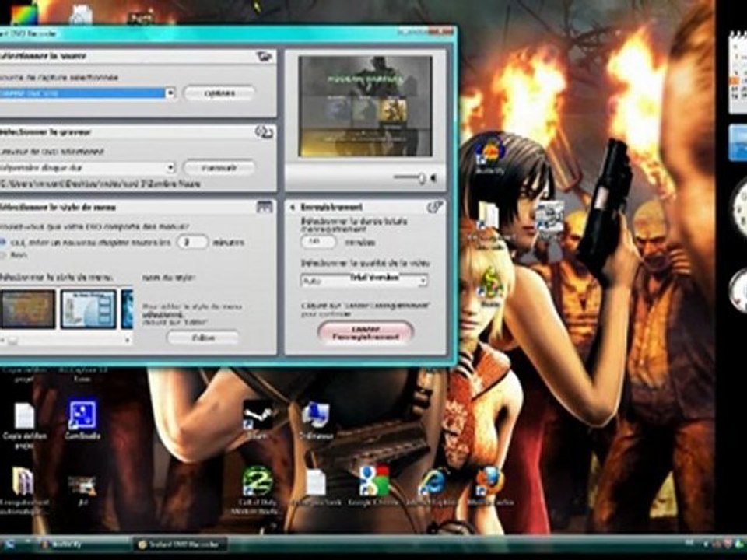Open the Internet Explorer desktop shortcut
Screen dimensions: 747x560
(x=432, y=485)
